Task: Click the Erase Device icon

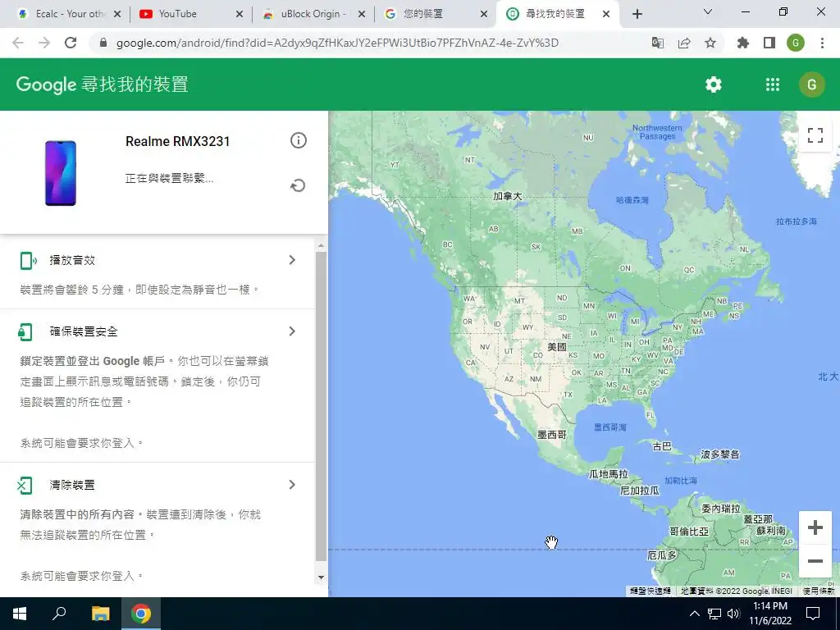Action: [25, 486]
